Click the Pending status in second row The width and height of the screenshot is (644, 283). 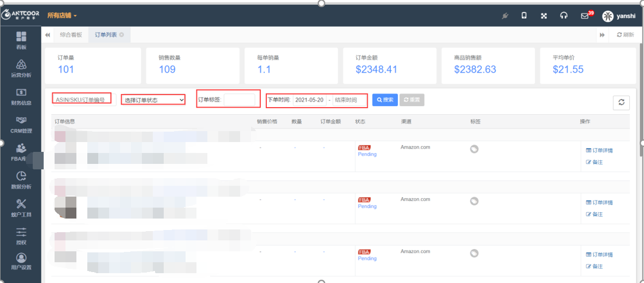click(x=367, y=207)
